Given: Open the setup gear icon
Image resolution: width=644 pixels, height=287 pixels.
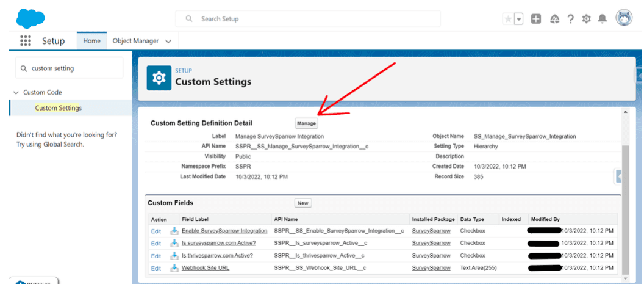Looking at the screenshot, I should click(587, 19).
